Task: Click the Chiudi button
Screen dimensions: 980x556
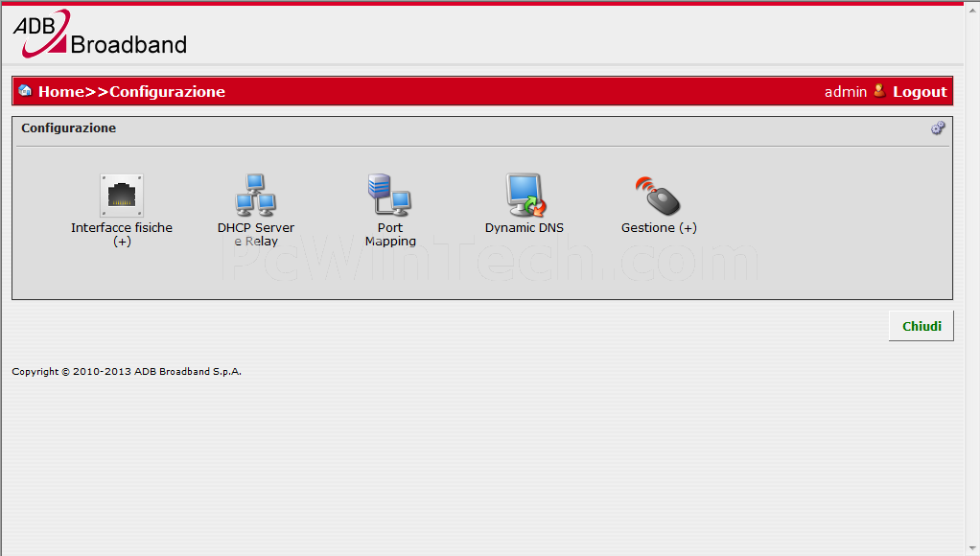Action: point(922,326)
